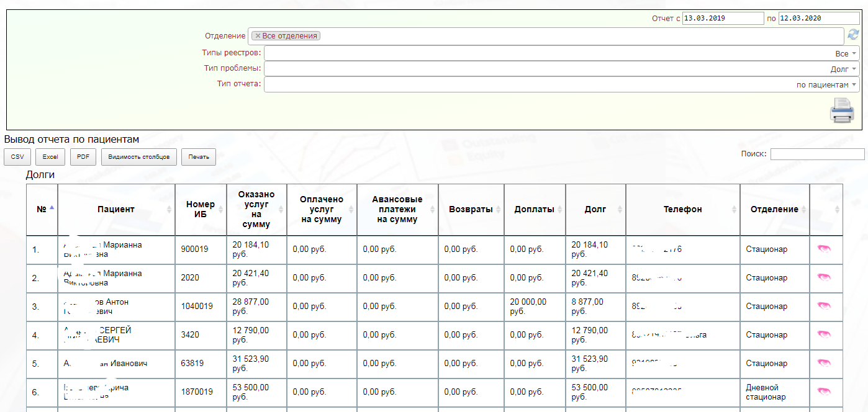Export report using Excel button
The image size is (868, 412).
click(x=50, y=157)
